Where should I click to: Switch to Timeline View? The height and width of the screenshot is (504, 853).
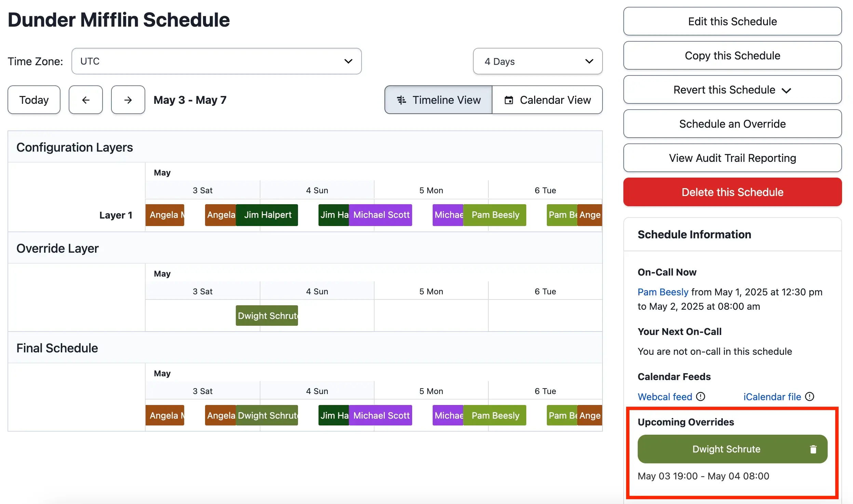(x=438, y=100)
